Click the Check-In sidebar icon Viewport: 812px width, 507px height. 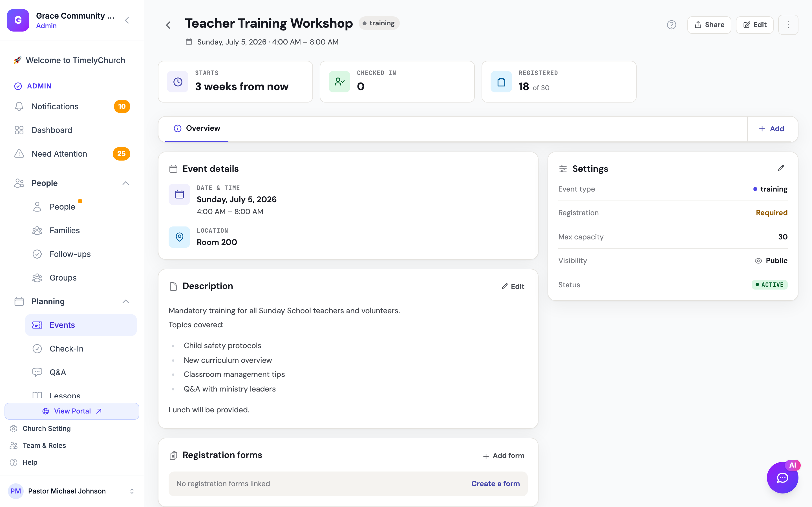click(x=37, y=349)
